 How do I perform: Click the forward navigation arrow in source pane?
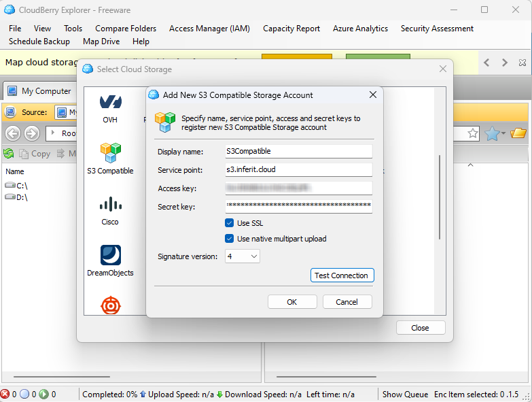tap(32, 133)
